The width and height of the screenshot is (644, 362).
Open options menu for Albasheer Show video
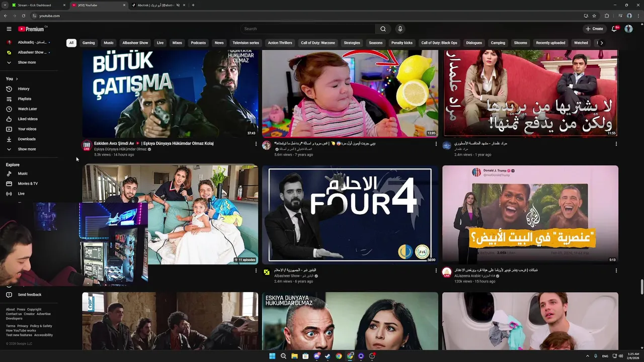(436, 270)
